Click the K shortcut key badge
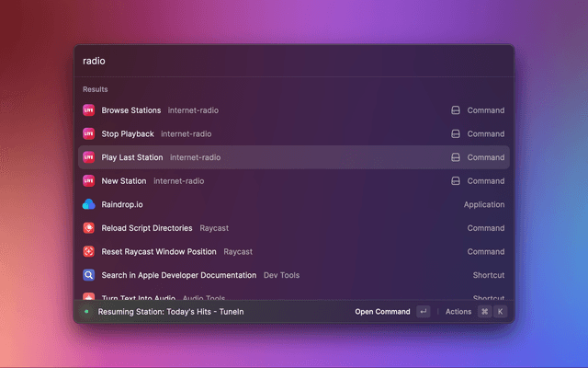 501,312
